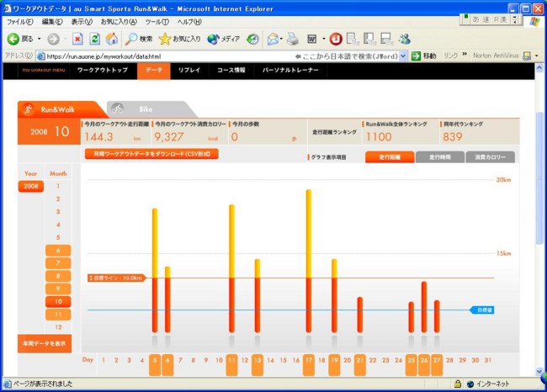Open the 編集(E) menu
This screenshot has height=392, width=547.
[52, 22]
